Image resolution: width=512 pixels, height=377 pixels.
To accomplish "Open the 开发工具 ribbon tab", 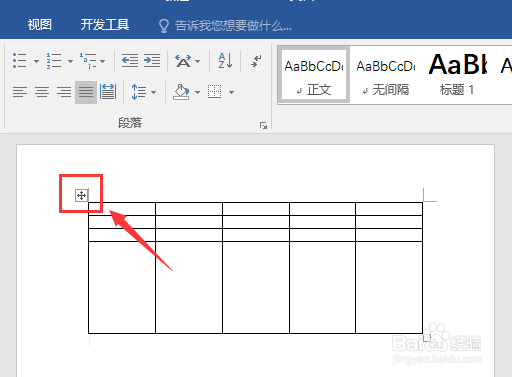I will pos(105,25).
